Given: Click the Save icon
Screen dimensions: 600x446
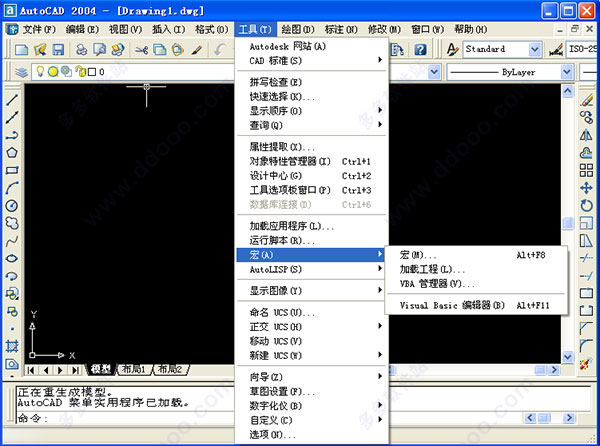Looking at the screenshot, I should point(58,49).
